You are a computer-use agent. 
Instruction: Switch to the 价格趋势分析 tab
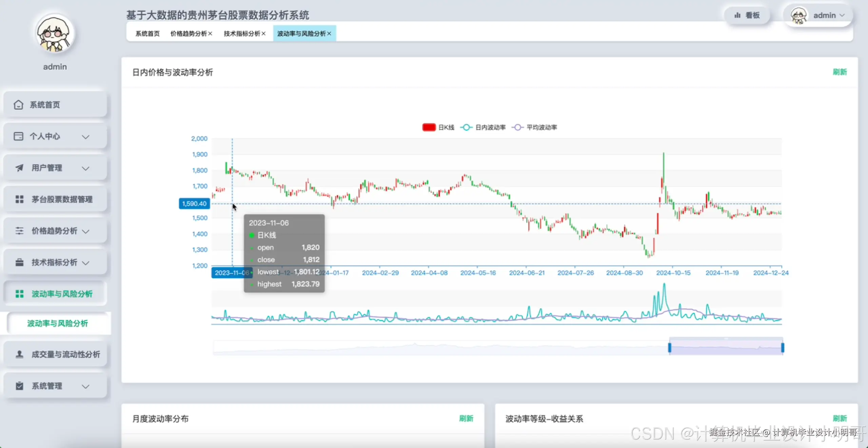[188, 34]
